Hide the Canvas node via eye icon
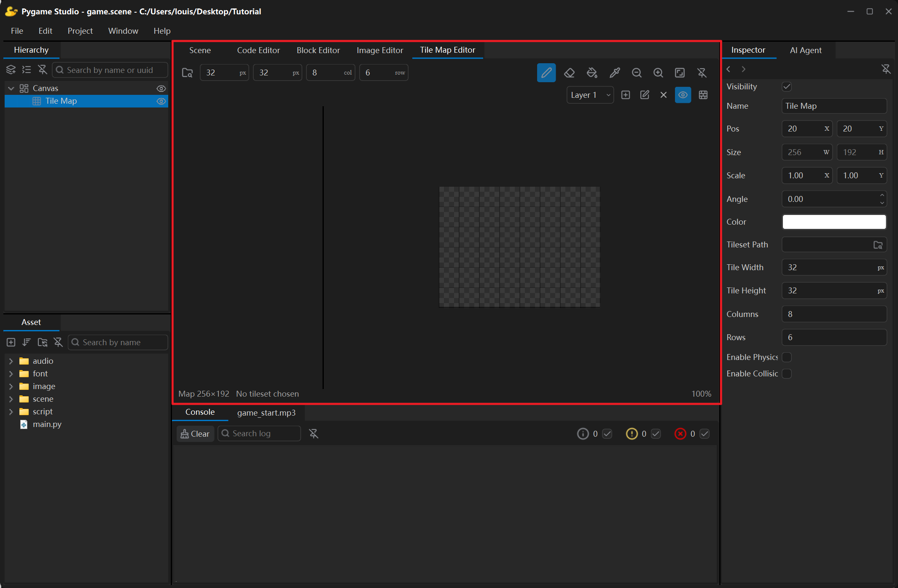 click(161, 88)
